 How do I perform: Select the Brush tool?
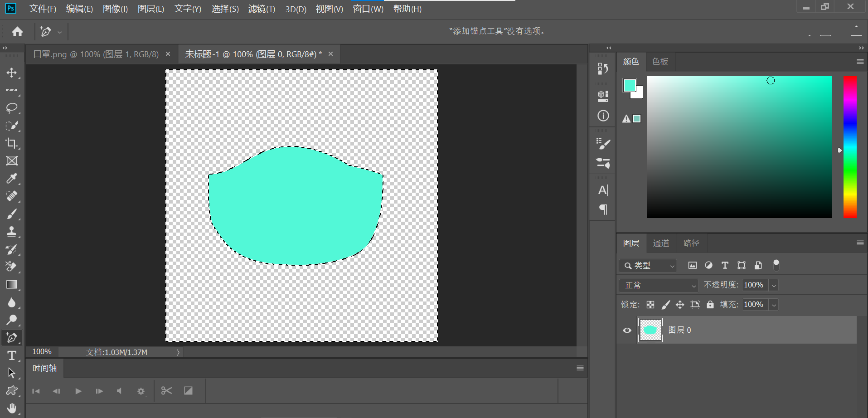click(x=12, y=214)
